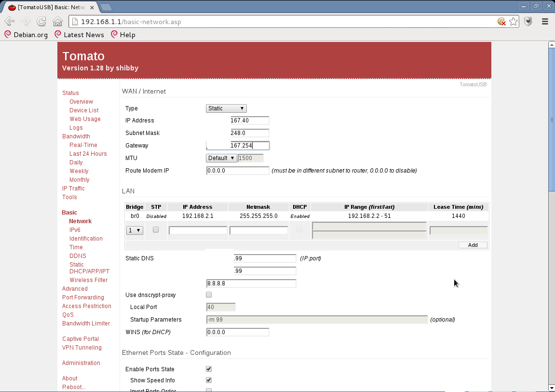Click the page icon in address bar
Viewport: 555px width, 392px height.
coord(75,22)
